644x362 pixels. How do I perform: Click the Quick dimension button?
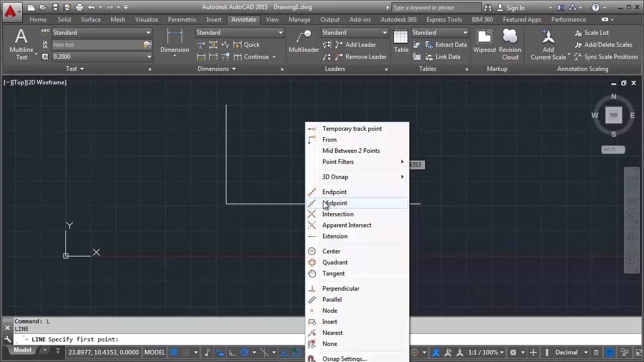247,45
